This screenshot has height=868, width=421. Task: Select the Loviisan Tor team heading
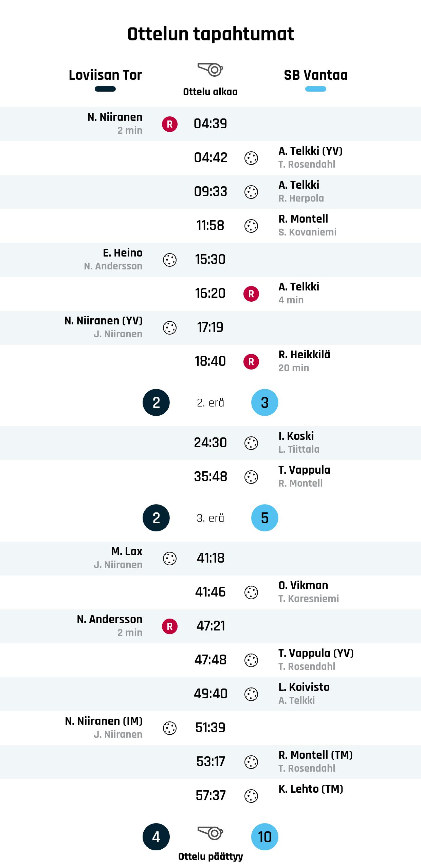105,75
